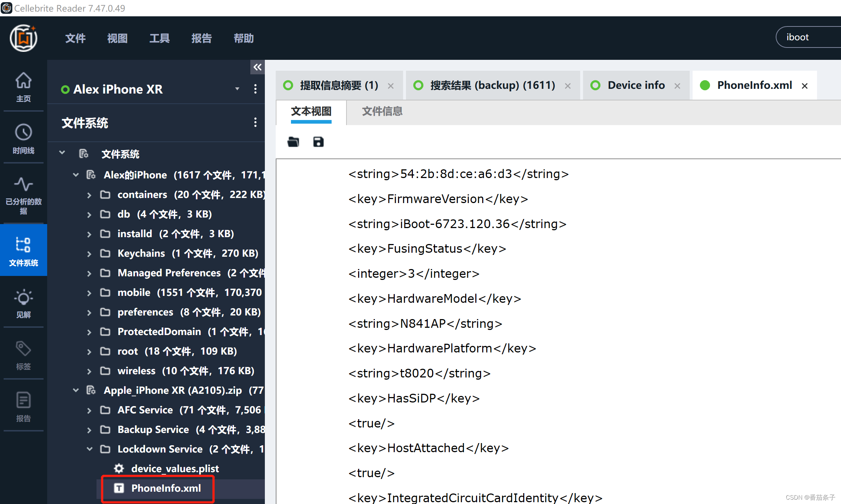841x504 pixels.
Task: Expand the mobile folder
Action: [89, 293]
